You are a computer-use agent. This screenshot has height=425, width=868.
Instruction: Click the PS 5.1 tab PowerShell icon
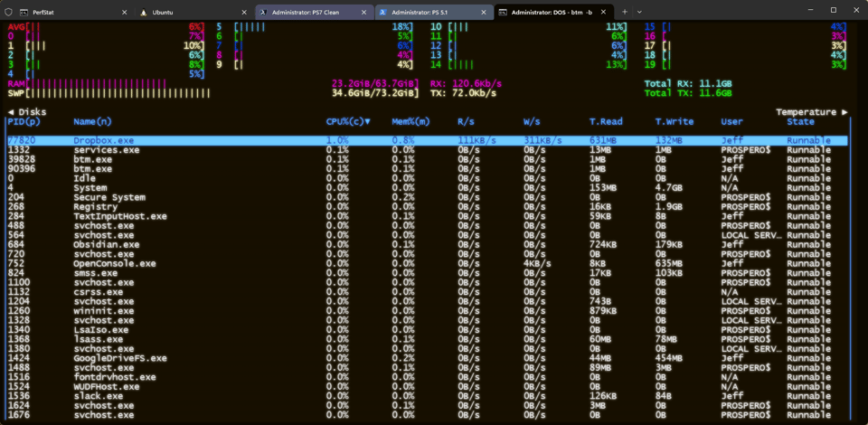(384, 13)
